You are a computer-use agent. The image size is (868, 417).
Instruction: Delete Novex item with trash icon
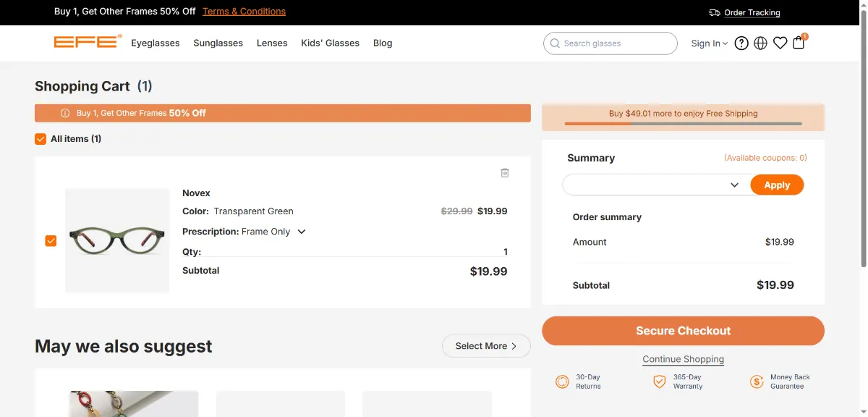point(505,172)
